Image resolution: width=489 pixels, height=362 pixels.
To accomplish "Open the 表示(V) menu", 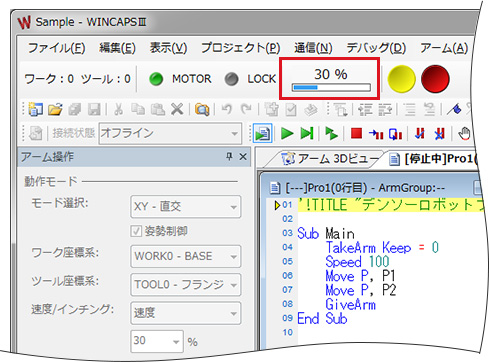I will click(x=168, y=48).
